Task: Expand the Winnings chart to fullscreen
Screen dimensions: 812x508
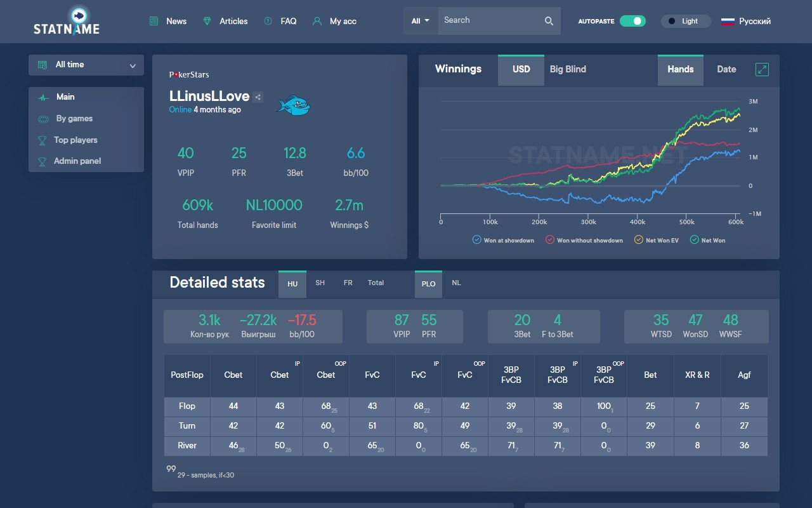Action: 762,70
